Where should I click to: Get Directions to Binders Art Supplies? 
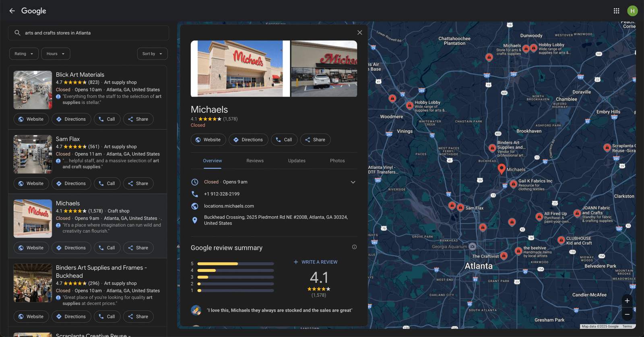coord(71,316)
